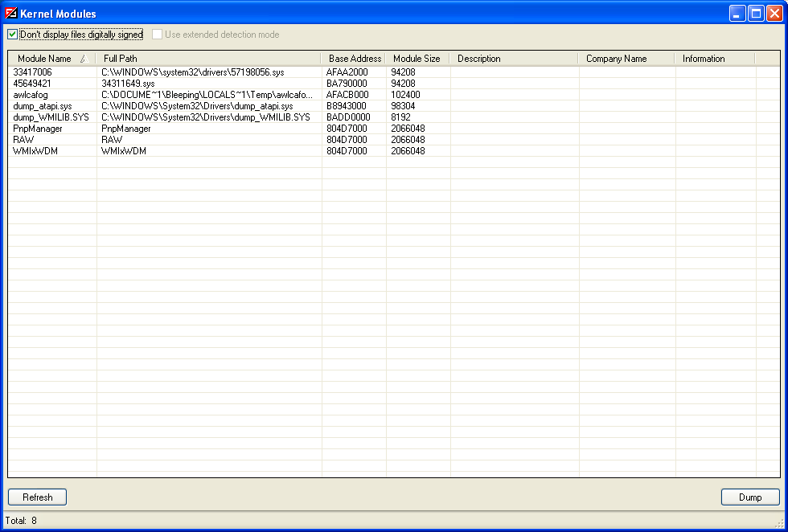Minimize the Kernel Modules window
Viewport: 788px width, 532px height.
pos(737,13)
